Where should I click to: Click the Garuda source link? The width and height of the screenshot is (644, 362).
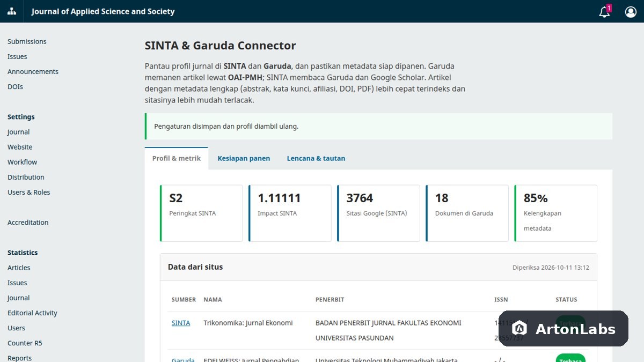coord(183,360)
